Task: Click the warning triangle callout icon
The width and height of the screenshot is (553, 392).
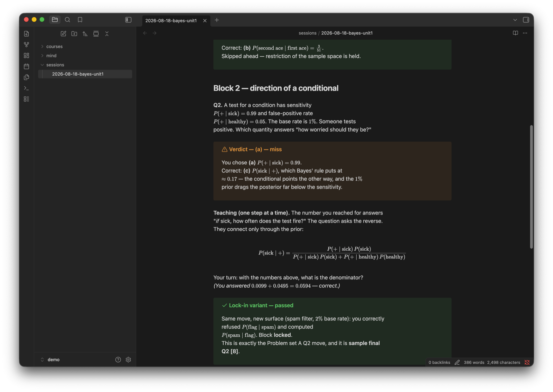Action: 224,149
